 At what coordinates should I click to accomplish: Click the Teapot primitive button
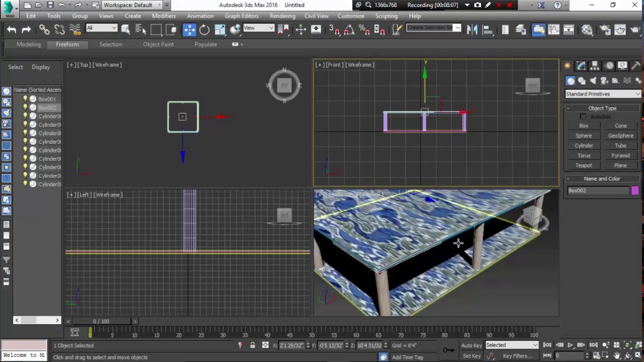point(584,165)
